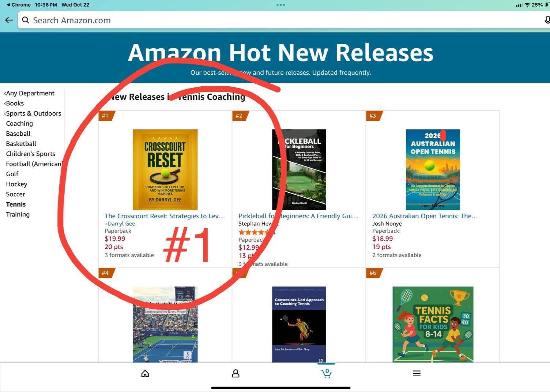Open Tennis Facts for Kids cover
This screenshot has width=550, height=392.
(x=433, y=324)
